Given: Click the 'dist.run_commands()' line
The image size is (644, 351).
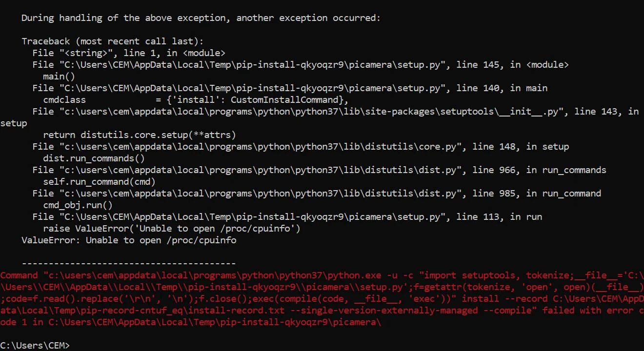Looking at the screenshot, I should coord(94,158).
